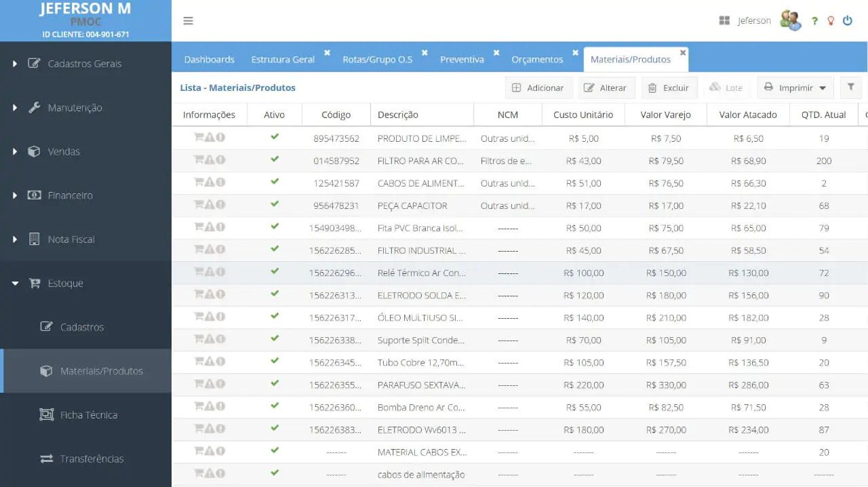This screenshot has width=868, height=487.
Task: Expand Cadastros Gerais sidebar menu
Action: click(85, 64)
